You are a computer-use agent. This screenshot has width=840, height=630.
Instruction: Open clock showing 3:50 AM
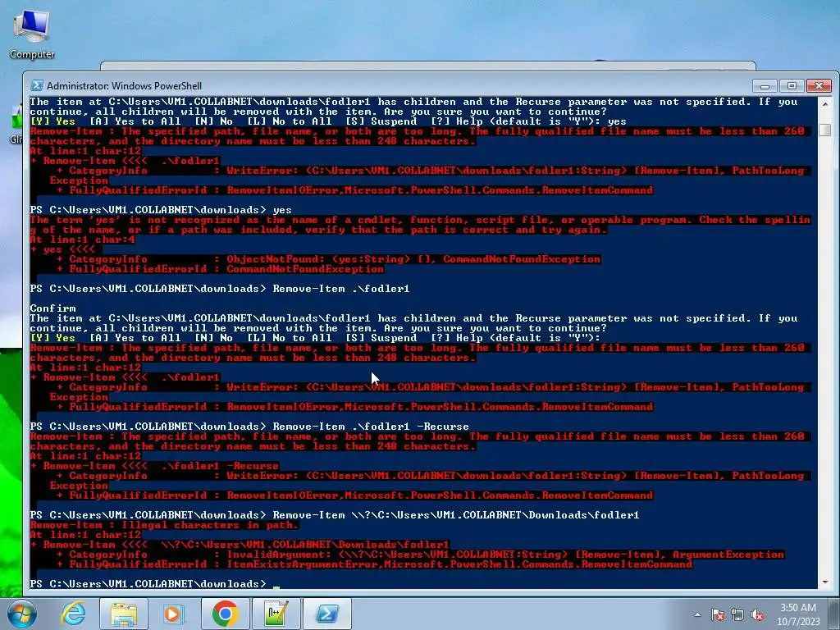click(x=798, y=614)
